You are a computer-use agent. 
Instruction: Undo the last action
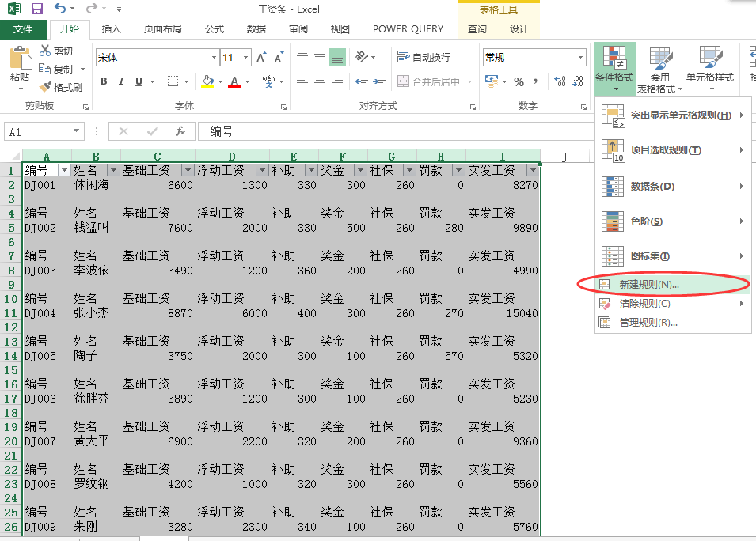(60, 9)
